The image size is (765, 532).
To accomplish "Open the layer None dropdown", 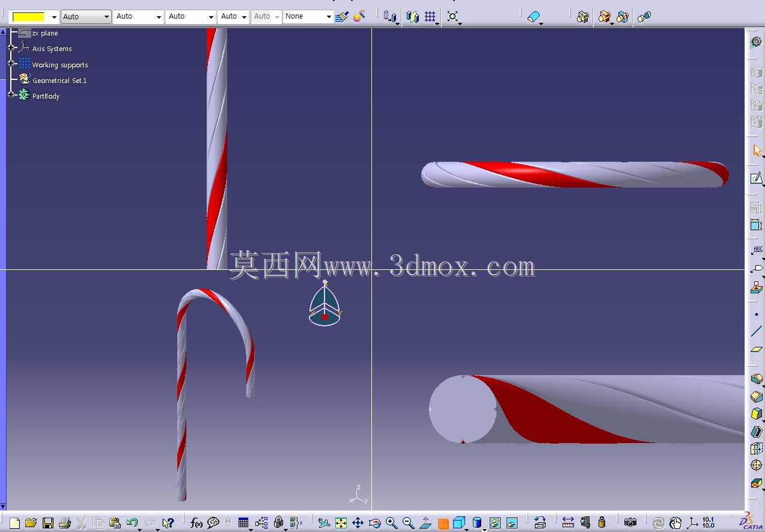I will pos(308,17).
